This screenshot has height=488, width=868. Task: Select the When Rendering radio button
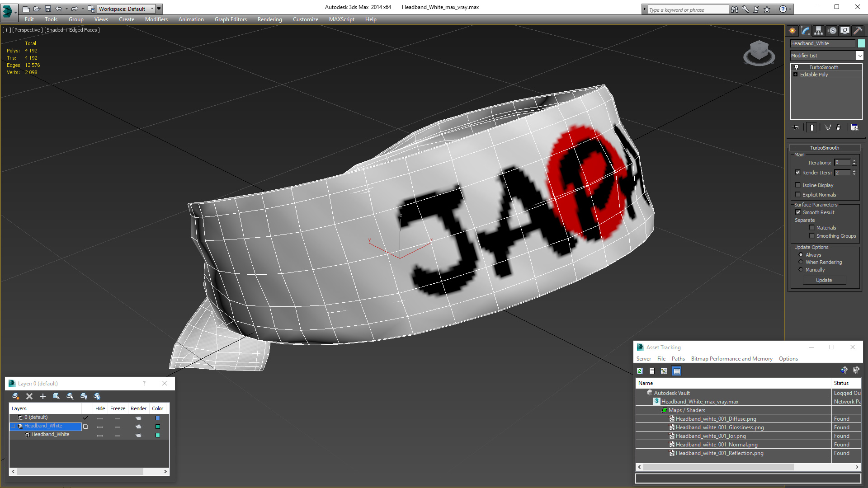pyautogui.click(x=801, y=262)
